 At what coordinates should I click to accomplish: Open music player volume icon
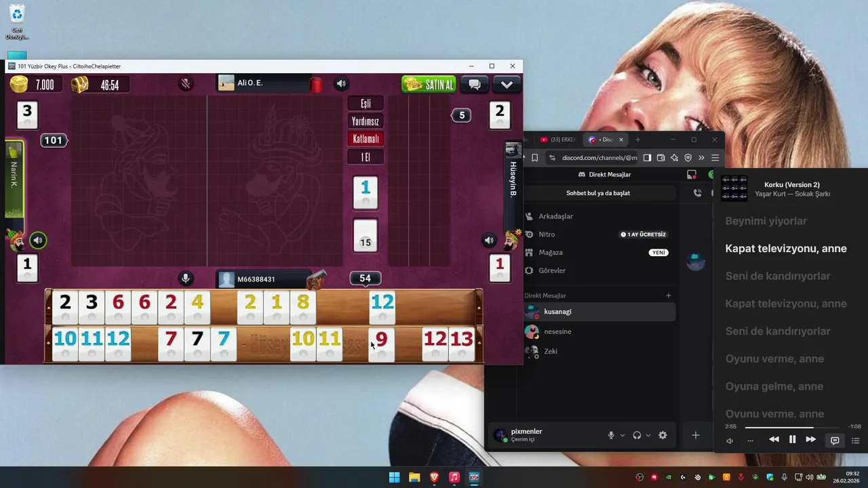[x=730, y=441]
